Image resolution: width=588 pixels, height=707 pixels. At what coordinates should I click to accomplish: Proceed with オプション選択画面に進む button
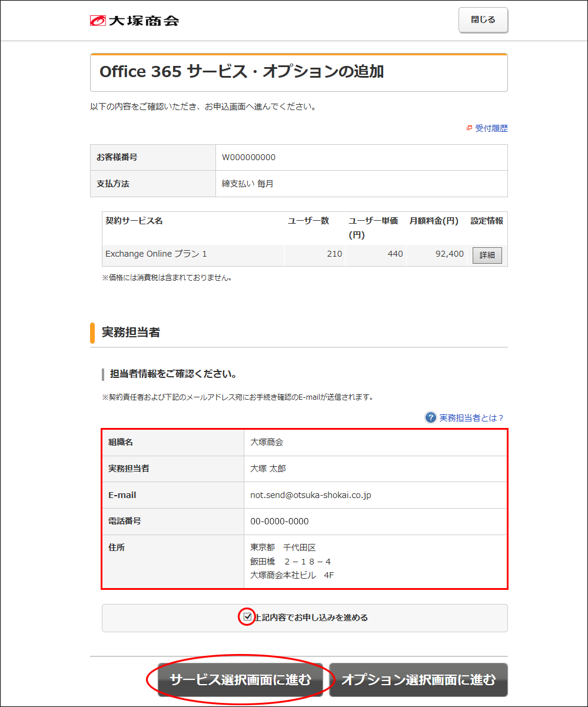point(418,680)
